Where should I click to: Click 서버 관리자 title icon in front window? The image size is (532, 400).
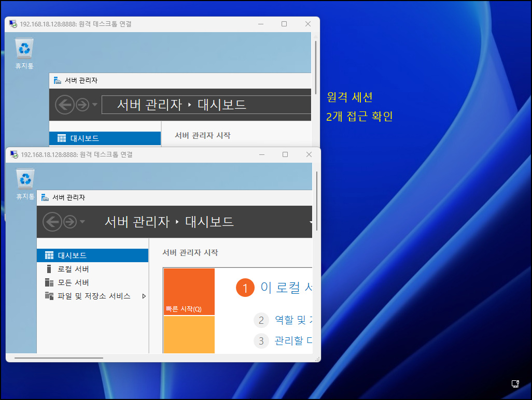click(45, 197)
